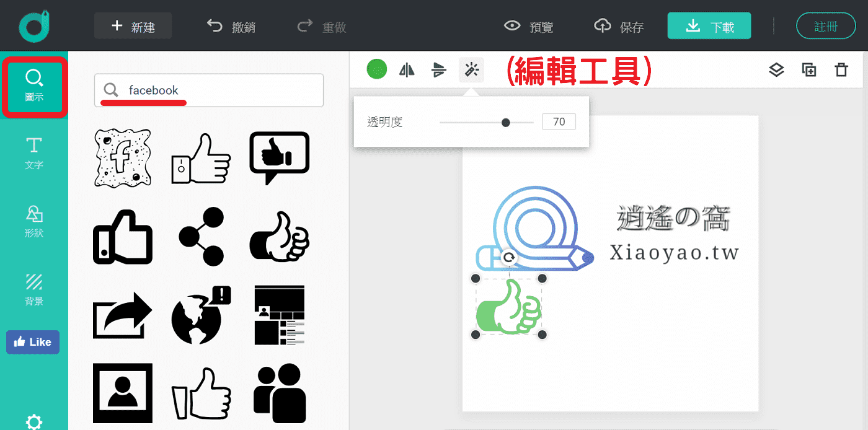868x430 pixels.
Task: Click the Facebook Like button in sidebar
Action: click(33, 342)
